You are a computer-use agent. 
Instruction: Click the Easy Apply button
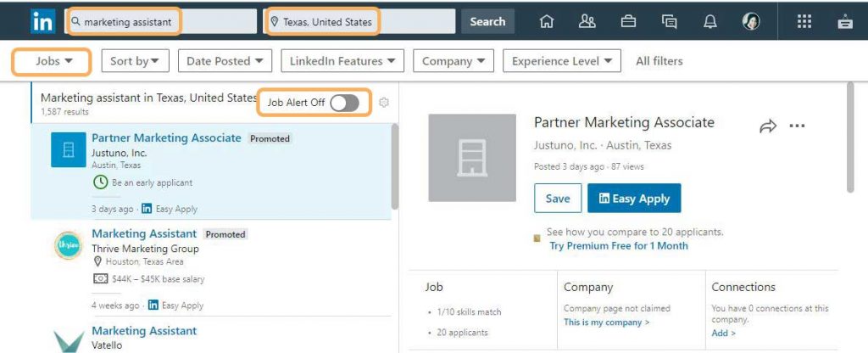pos(634,199)
